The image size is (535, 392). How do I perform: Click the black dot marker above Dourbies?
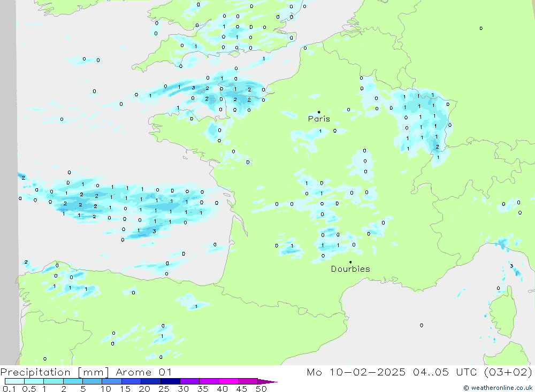click(350, 262)
